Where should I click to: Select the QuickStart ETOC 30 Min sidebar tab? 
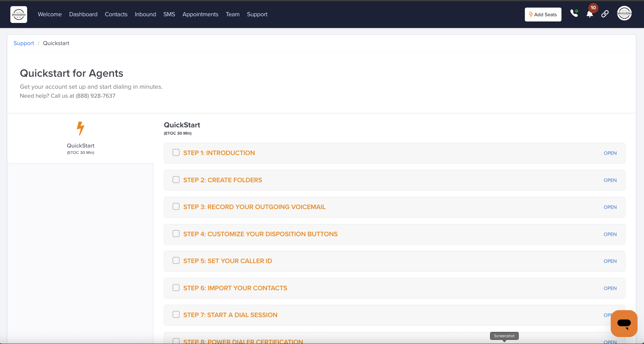pos(81,148)
